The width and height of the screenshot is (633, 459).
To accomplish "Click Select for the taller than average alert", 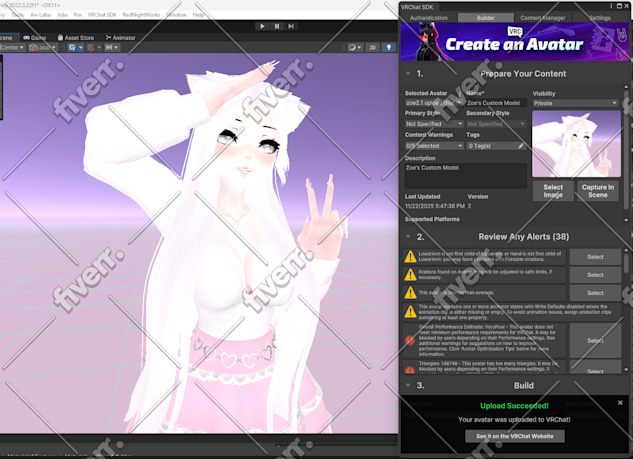I will pyautogui.click(x=595, y=293).
